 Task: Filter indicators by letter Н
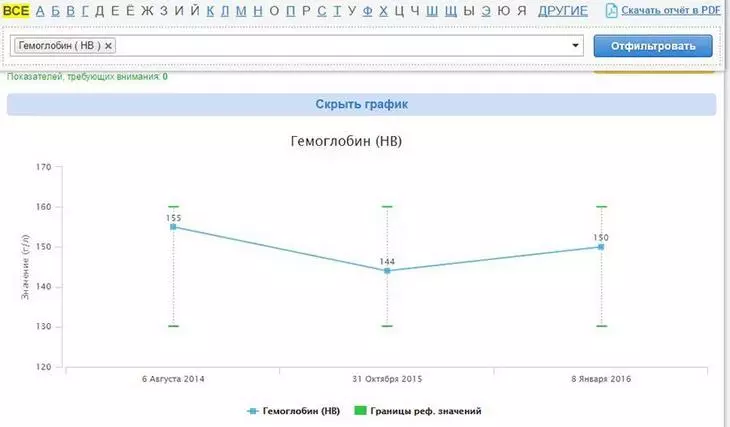257,10
